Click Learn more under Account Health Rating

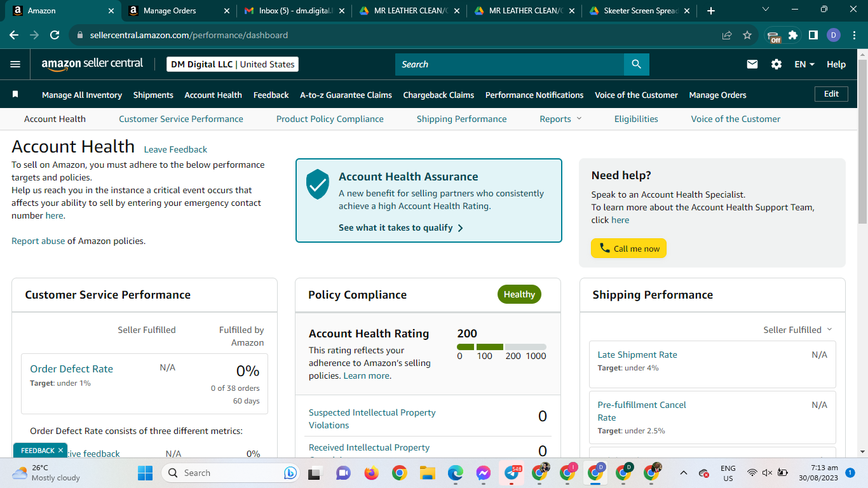[x=367, y=376]
